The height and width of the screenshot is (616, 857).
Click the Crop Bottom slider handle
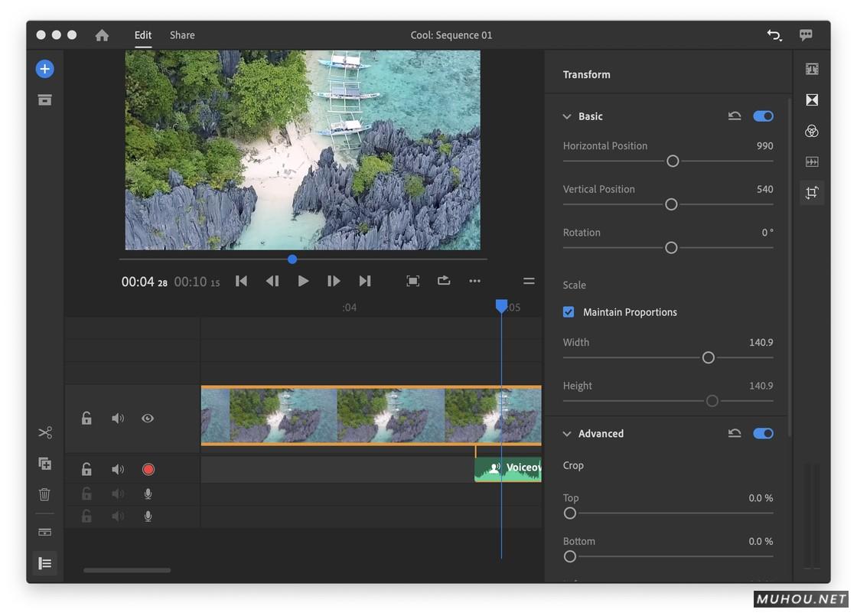click(x=570, y=556)
